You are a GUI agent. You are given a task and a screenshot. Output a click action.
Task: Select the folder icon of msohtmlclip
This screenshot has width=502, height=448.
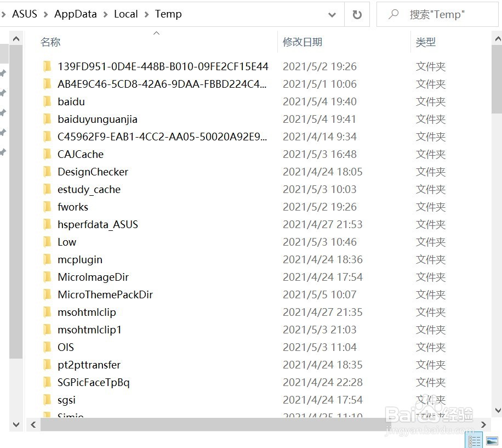[x=47, y=312]
